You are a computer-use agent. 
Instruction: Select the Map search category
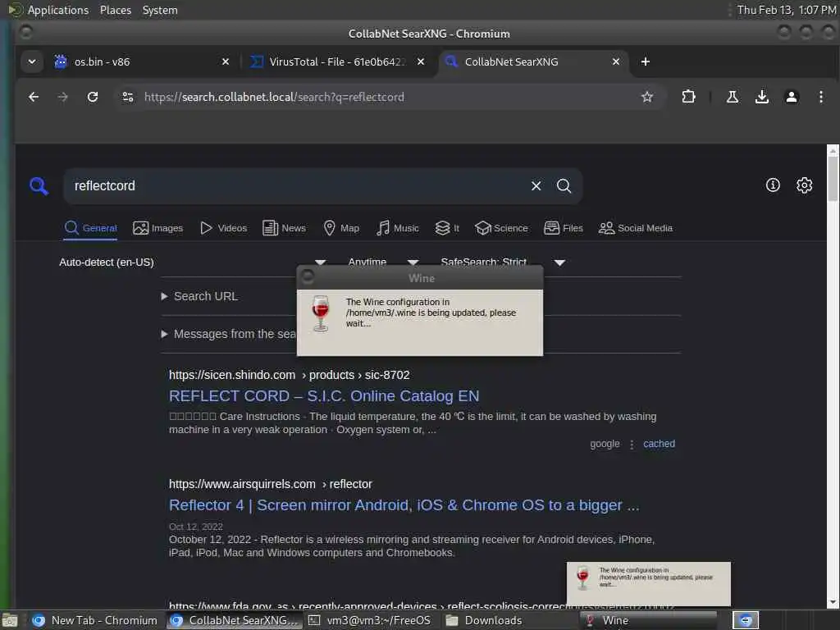pos(341,228)
